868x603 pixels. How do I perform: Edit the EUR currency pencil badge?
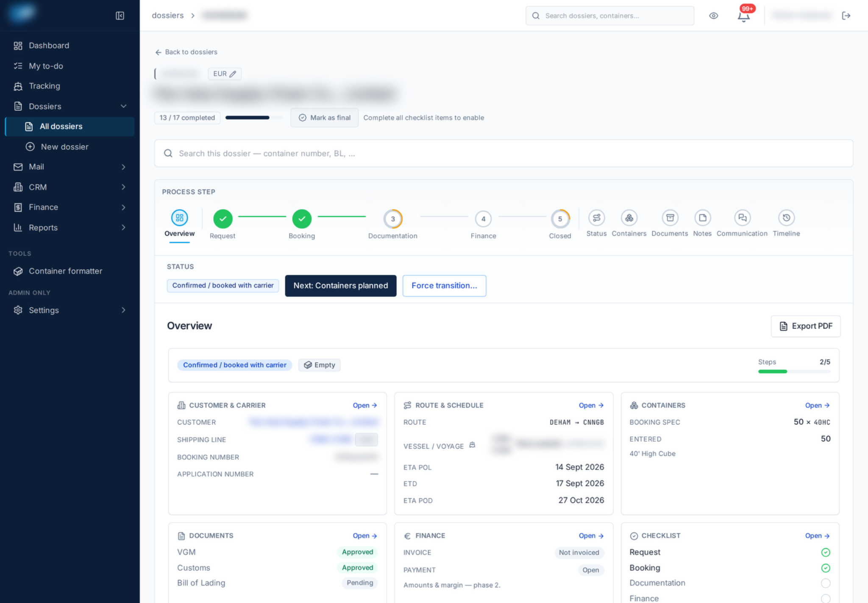225,74
